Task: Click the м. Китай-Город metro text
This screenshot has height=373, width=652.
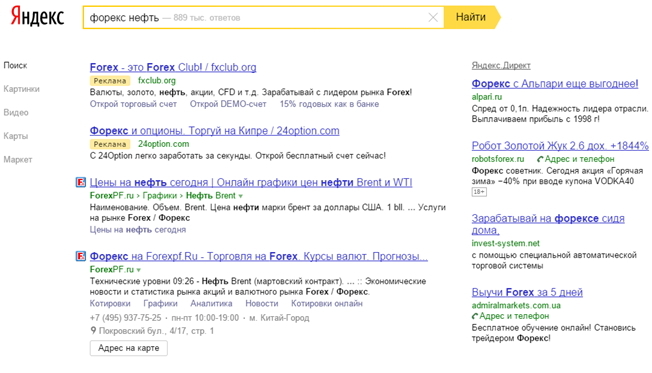Action: 279,318
